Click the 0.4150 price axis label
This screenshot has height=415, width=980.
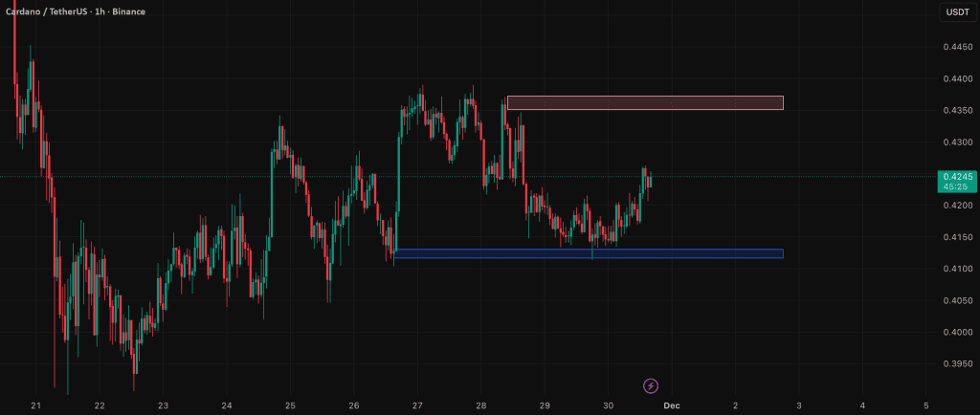[957, 237]
